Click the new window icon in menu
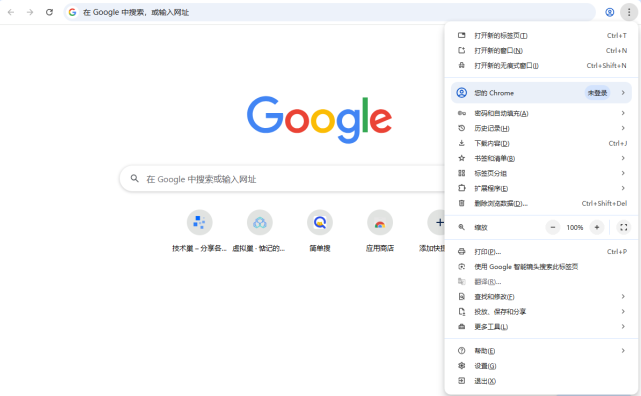641x396 pixels. coord(462,50)
